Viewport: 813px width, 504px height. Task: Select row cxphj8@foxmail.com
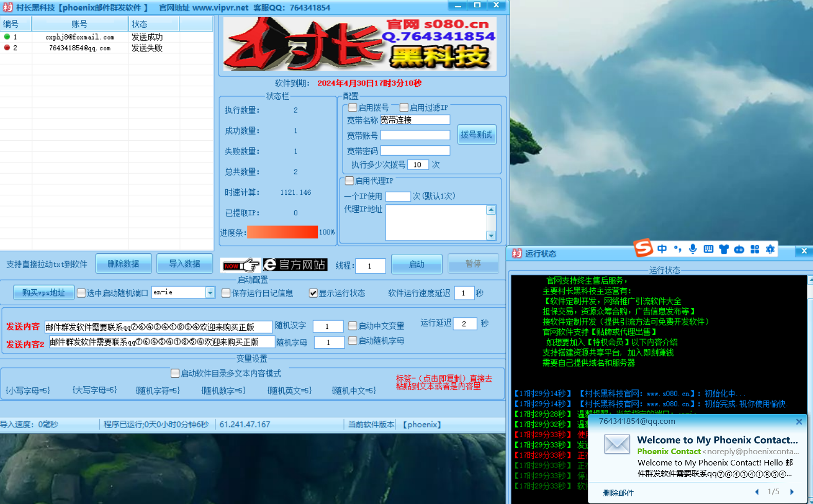pos(106,37)
